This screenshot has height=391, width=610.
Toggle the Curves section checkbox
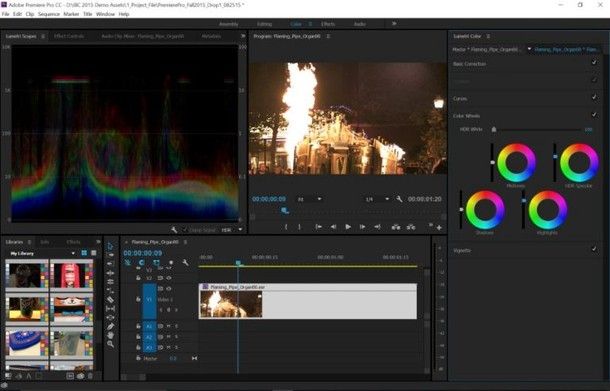[594, 97]
